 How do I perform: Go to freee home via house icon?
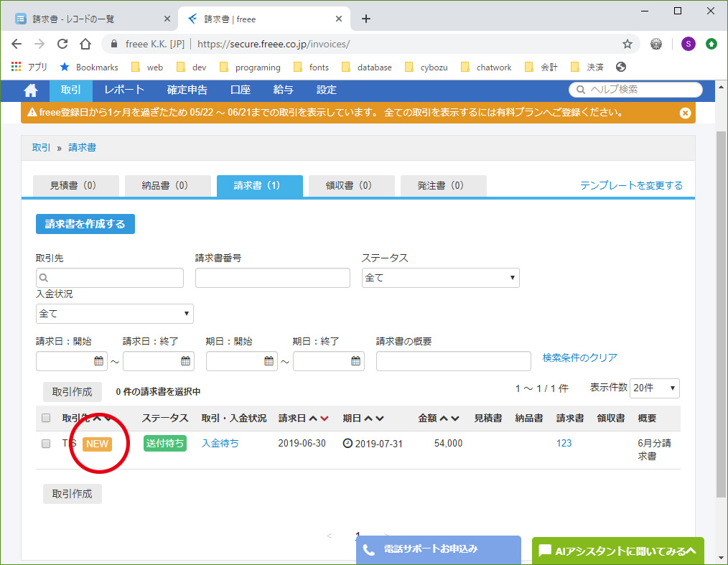click(31, 90)
